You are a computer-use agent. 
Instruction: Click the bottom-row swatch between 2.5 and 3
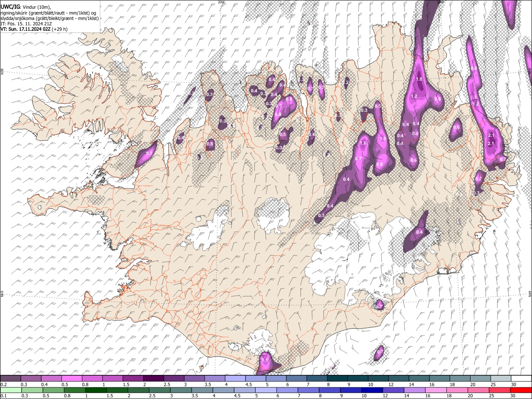pyautogui.click(x=160, y=390)
